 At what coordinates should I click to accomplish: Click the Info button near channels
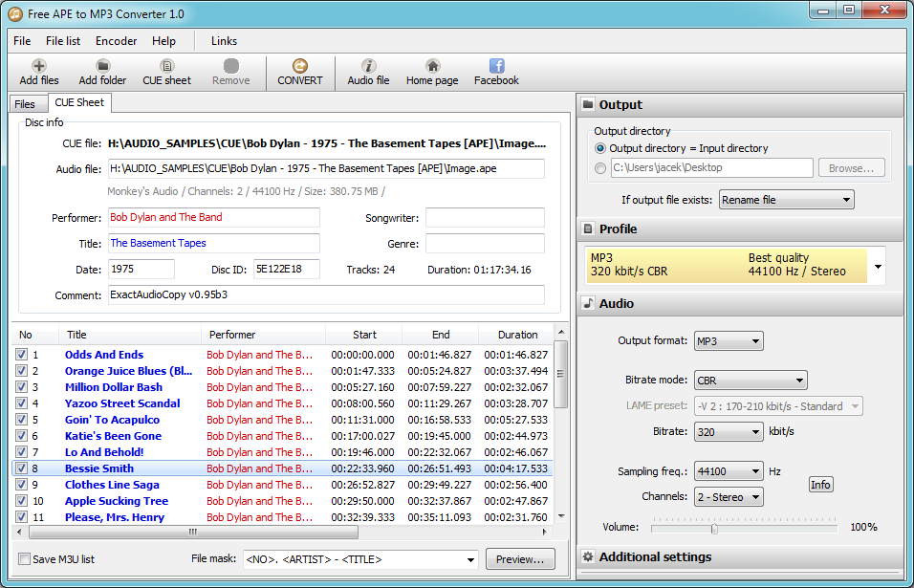pos(820,485)
